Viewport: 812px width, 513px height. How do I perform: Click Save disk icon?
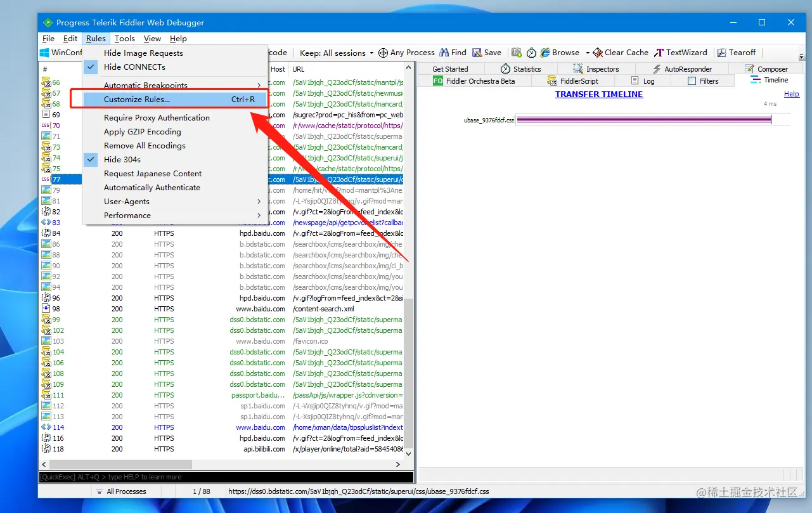(477, 53)
